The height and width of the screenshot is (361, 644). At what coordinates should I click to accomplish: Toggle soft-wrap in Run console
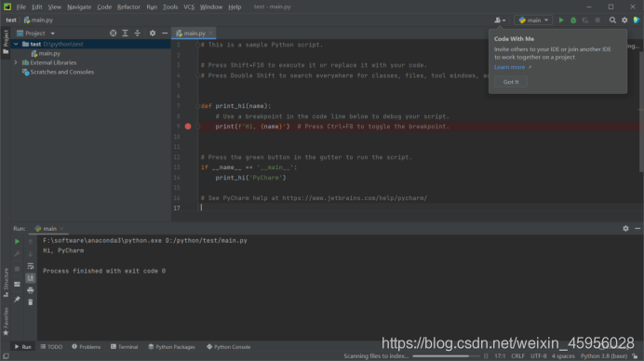point(31,266)
